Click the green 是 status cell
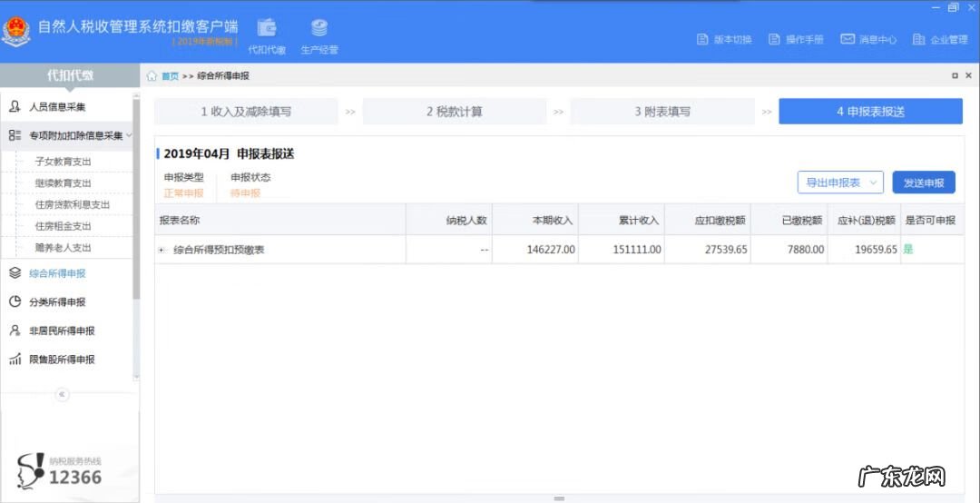 point(932,250)
